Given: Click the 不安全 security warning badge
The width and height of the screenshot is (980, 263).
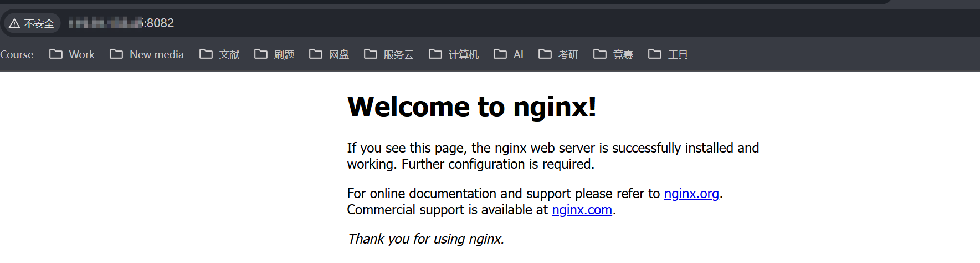Looking at the screenshot, I should click(32, 23).
